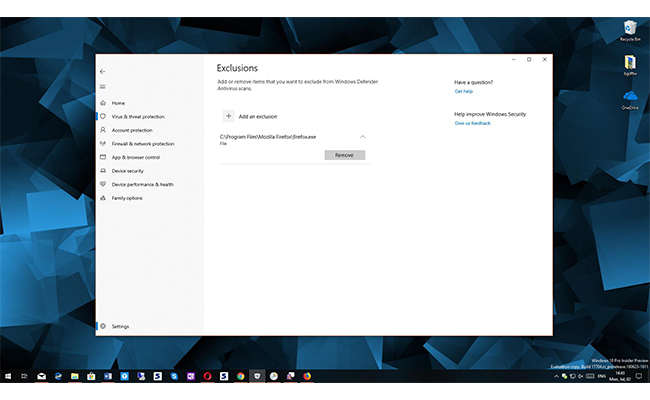Click the Give us feedback link

pos(473,123)
